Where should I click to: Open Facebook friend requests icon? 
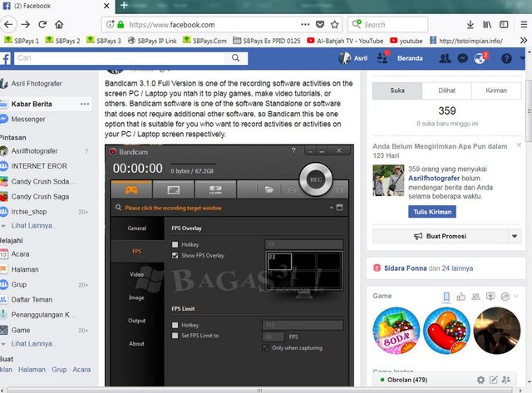[445, 58]
